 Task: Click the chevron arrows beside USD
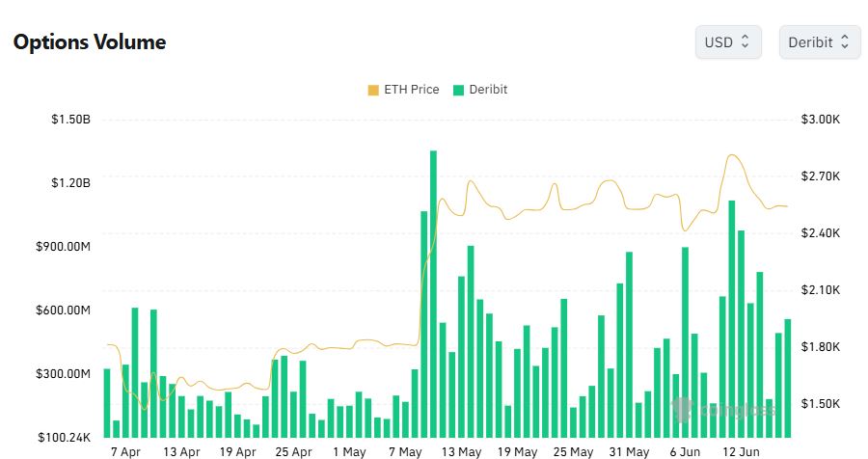(746, 42)
